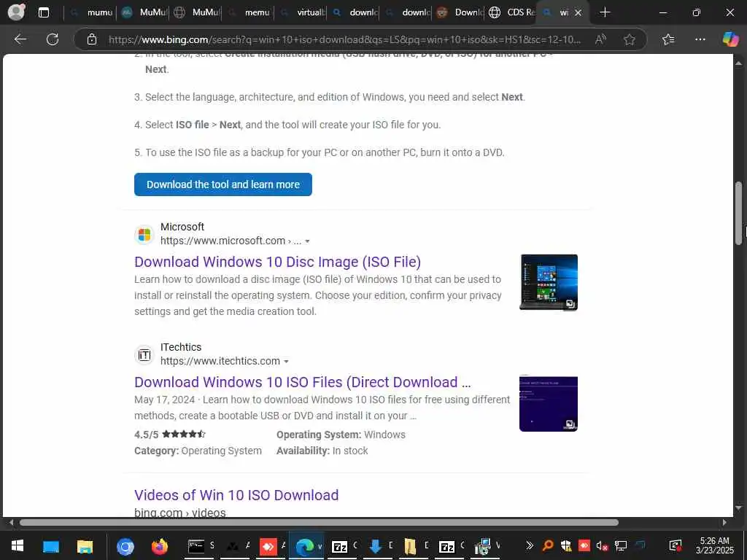This screenshot has width=747, height=560.
Task: Open the purple ITechtics result thumbnail
Action: tap(549, 403)
